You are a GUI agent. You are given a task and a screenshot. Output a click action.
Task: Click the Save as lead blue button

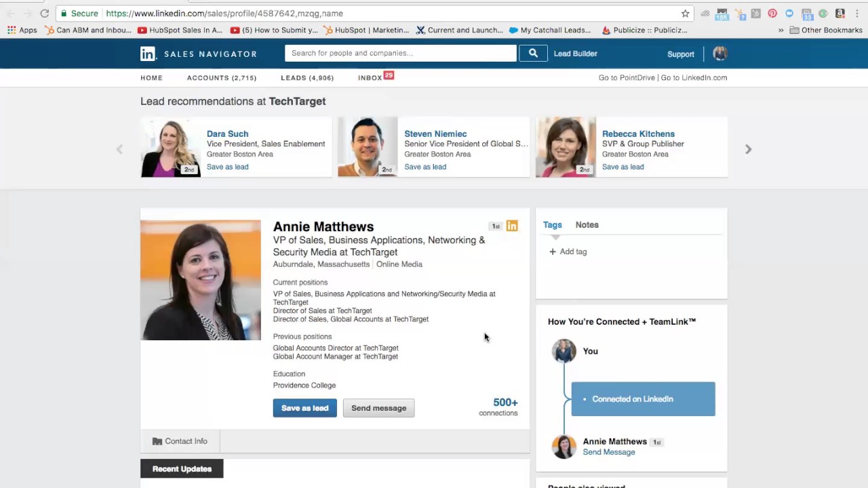(304, 408)
